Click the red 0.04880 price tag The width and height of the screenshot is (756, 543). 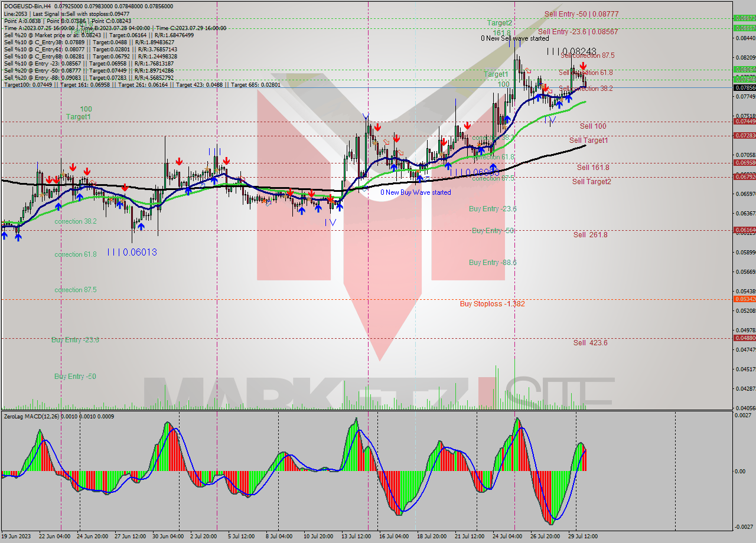(744, 338)
